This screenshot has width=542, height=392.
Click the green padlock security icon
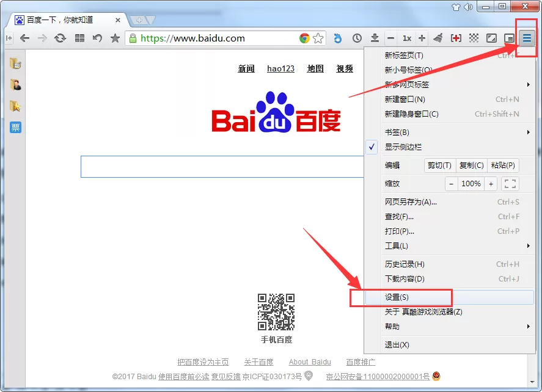[133, 38]
